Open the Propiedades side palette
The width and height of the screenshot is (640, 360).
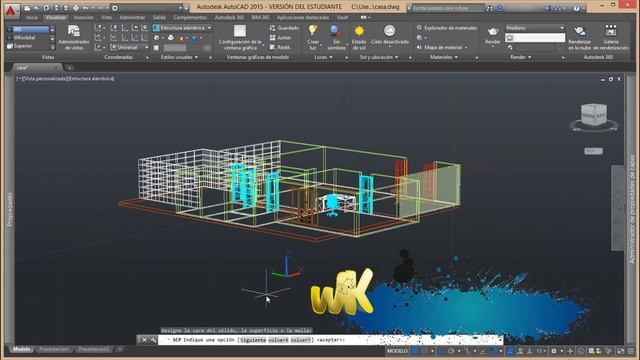click(10, 209)
